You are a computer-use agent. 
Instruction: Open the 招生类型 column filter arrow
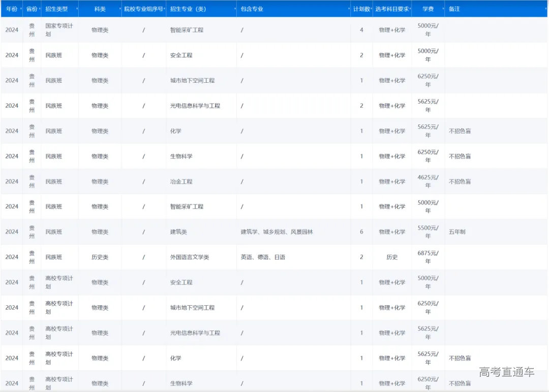(77, 9)
